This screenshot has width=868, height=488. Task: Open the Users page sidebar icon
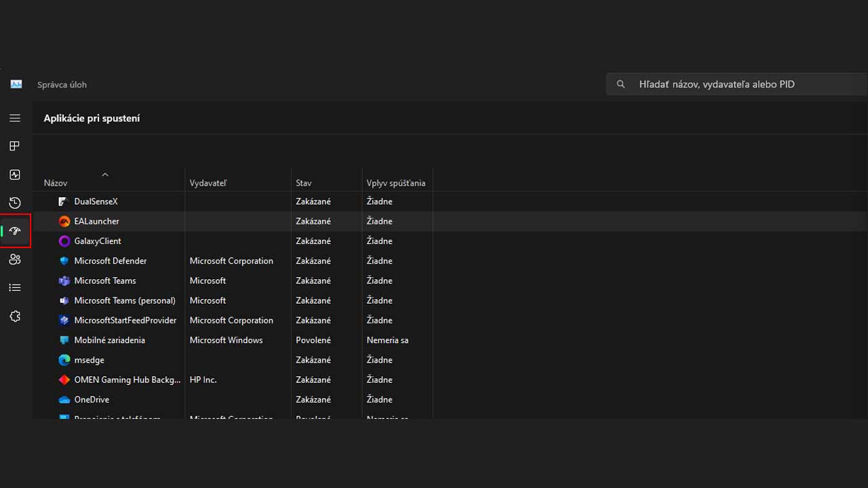coord(15,260)
